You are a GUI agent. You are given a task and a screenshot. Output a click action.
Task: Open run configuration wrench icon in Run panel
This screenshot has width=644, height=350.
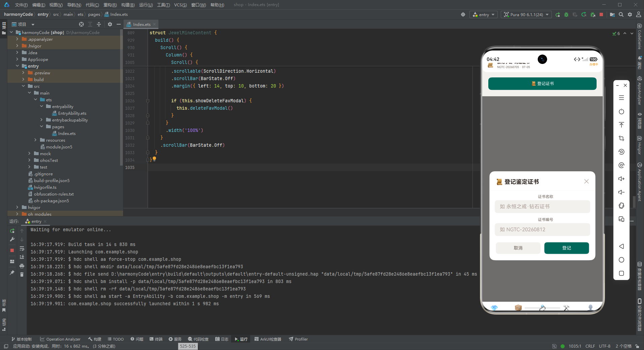12,239
